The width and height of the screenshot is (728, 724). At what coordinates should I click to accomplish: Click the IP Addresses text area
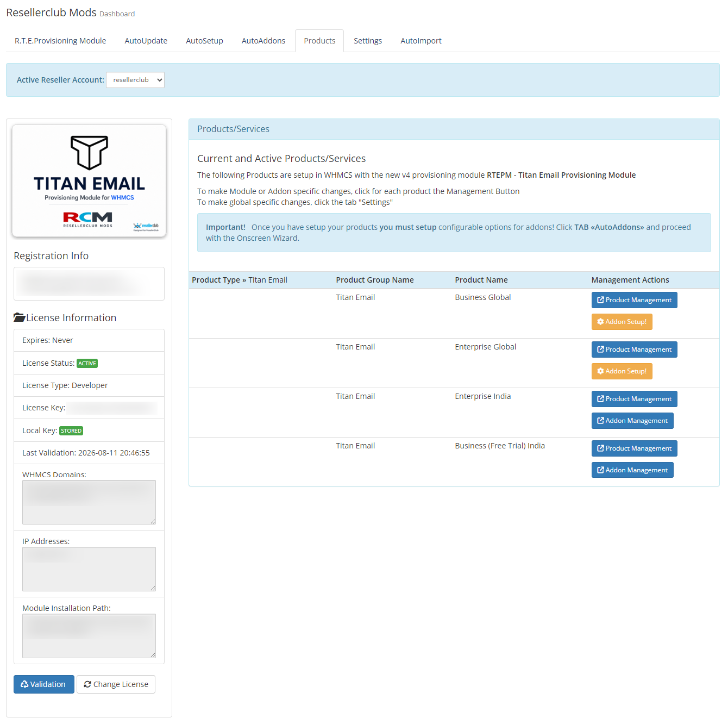click(x=89, y=569)
